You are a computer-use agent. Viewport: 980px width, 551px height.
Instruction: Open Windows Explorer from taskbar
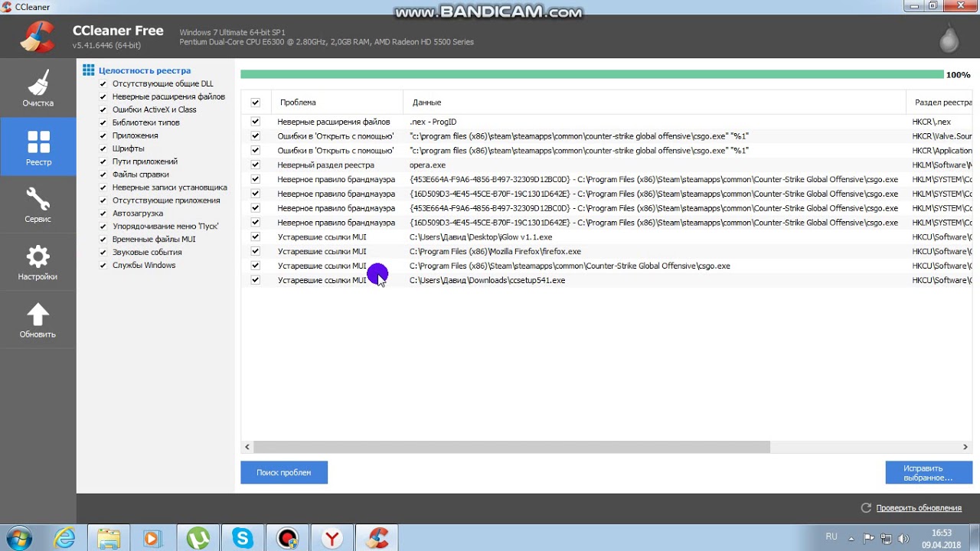point(109,539)
